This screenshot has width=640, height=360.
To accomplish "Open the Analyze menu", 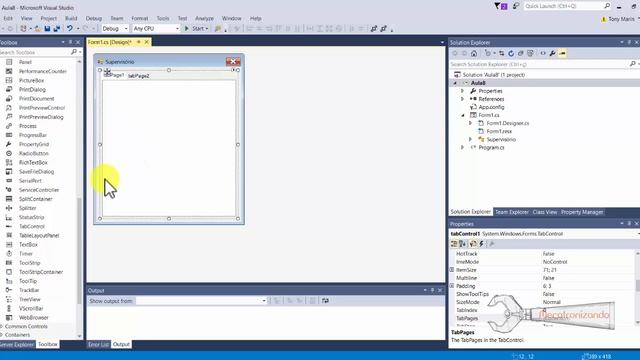I will [204, 18].
